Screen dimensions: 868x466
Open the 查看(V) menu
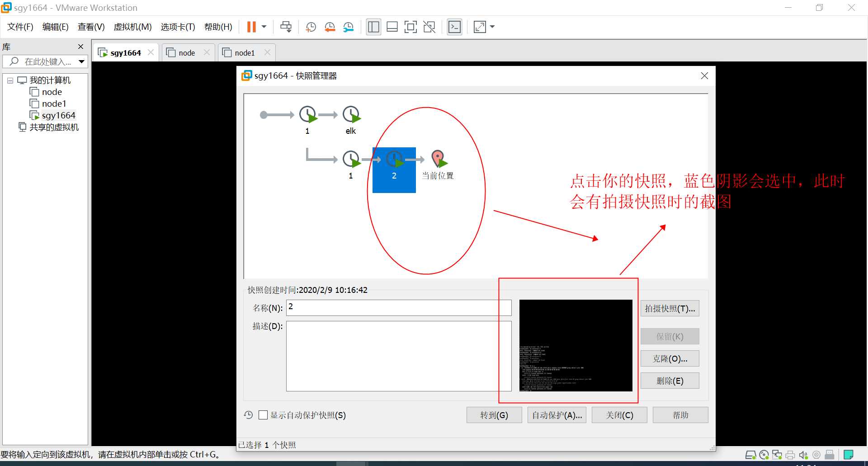(x=91, y=27)
